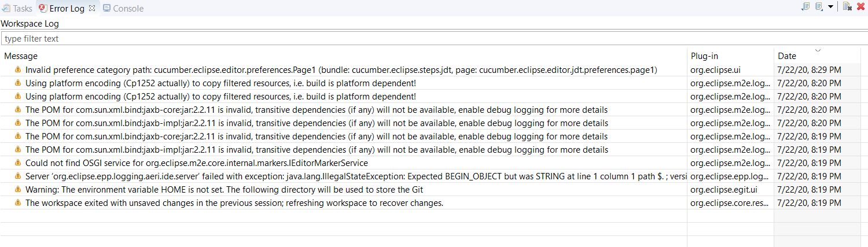This screenshot has width=868, height=247.
Task: Click the Export Log icon
Action: pyautogui.click(x=806, y=6)
